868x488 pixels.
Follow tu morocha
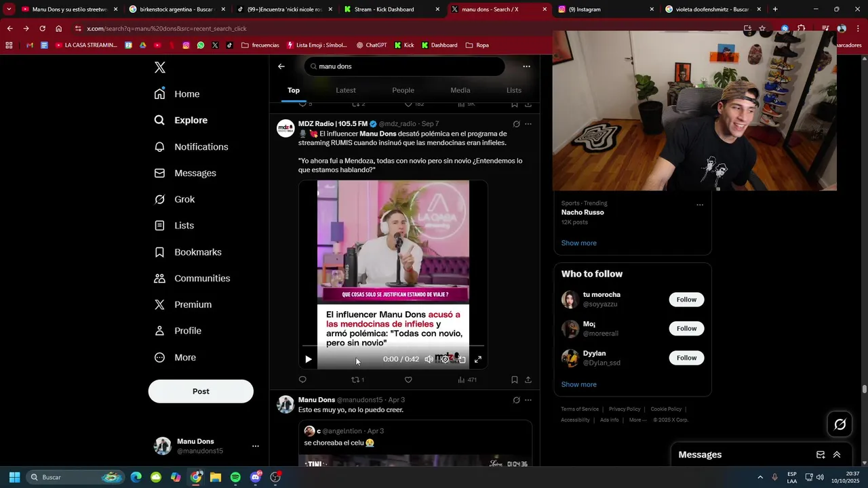coord(686,300)
